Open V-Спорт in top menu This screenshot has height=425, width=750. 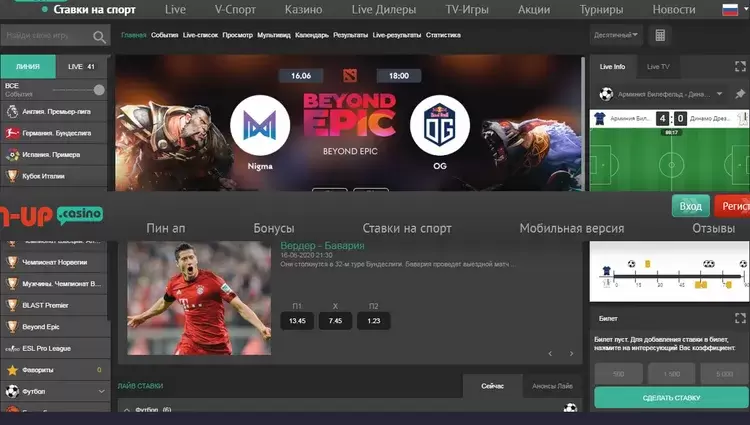coord(235,9)
